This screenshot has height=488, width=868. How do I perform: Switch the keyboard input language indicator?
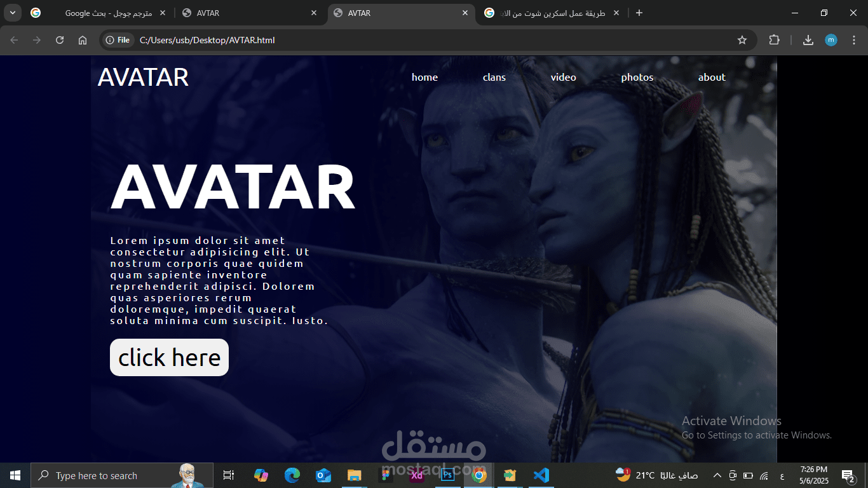point(782,475)
